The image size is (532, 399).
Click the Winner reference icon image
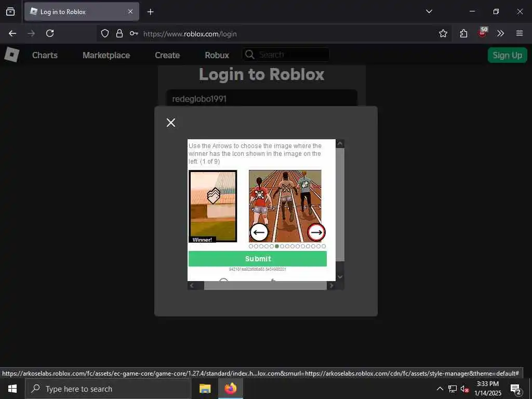[x=212, y=206]
